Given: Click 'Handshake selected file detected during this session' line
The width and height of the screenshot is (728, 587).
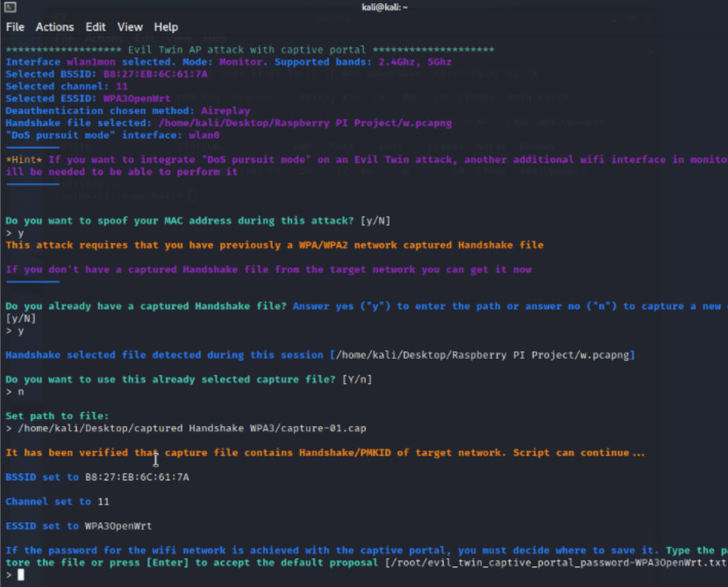Looking at the screenshot, I should (320, 355).
